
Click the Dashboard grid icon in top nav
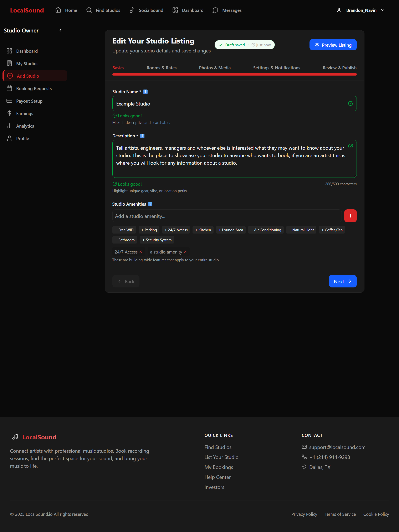click(x=175, y=10)
